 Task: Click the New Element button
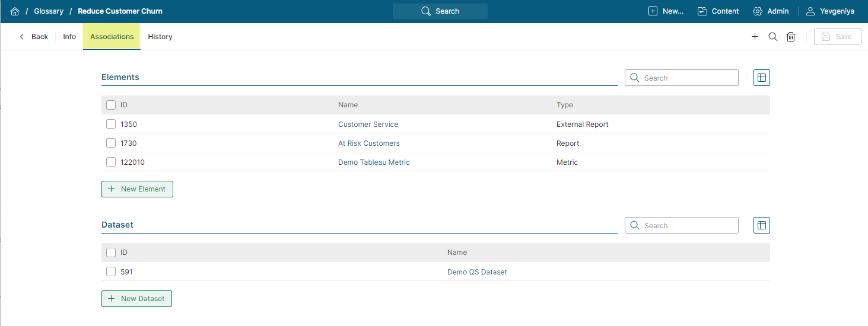(x=137, y=189)
